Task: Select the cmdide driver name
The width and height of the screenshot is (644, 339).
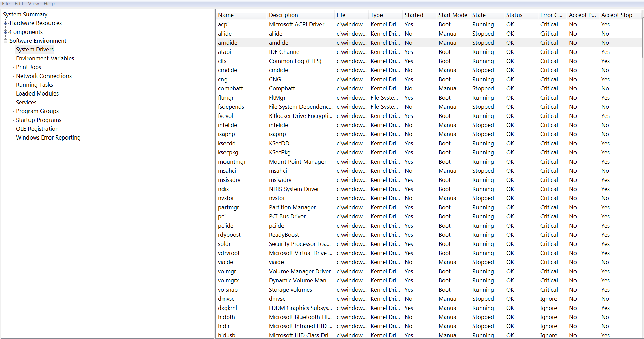Action: [228, 70]
